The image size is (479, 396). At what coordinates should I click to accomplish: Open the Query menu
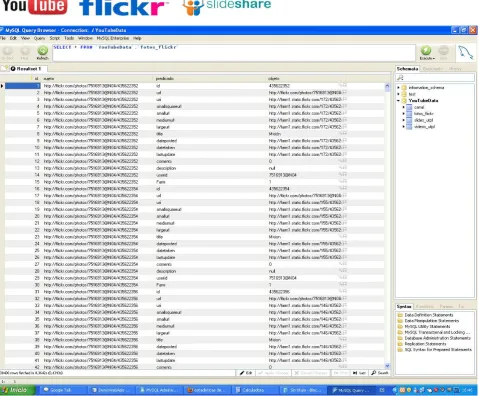39,38
